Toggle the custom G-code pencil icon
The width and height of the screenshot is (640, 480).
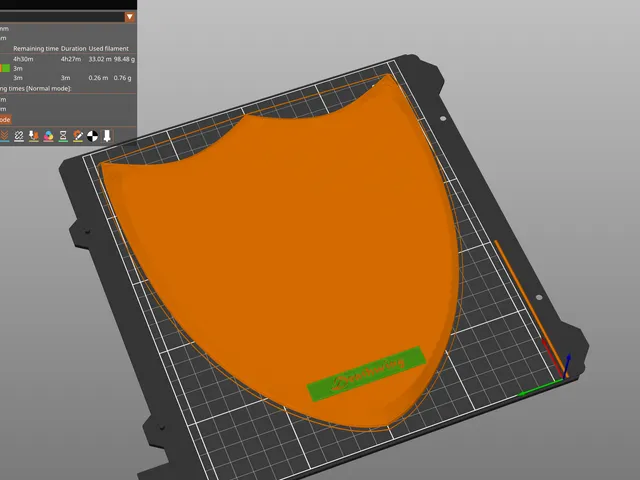pos(78,136)
